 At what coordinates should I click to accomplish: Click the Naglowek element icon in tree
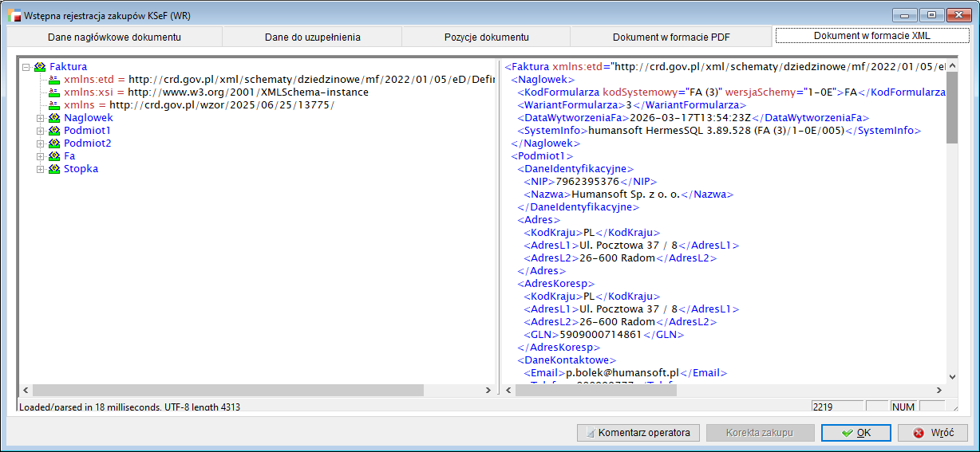pyautogui.click(x=54, y=118)
